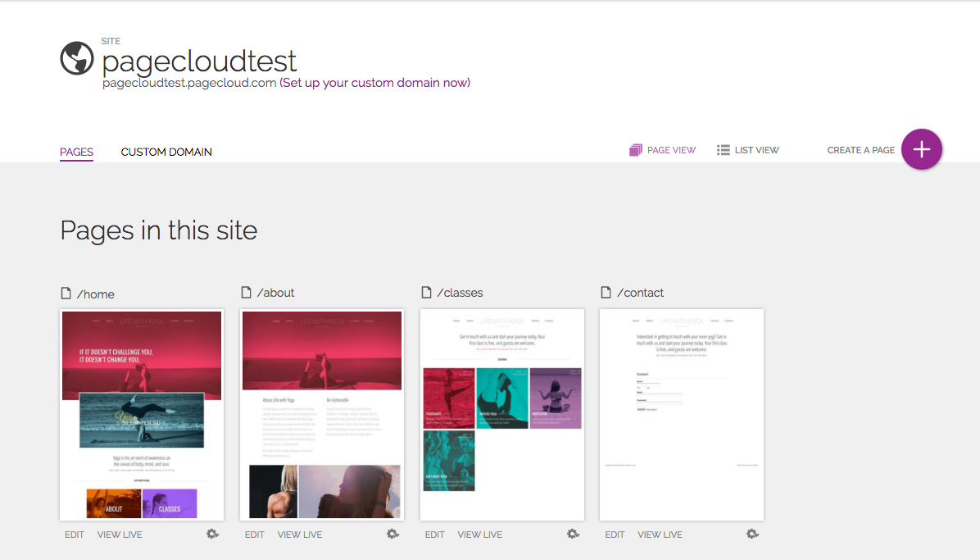Open the /home page thumbnail

(142, 415)
